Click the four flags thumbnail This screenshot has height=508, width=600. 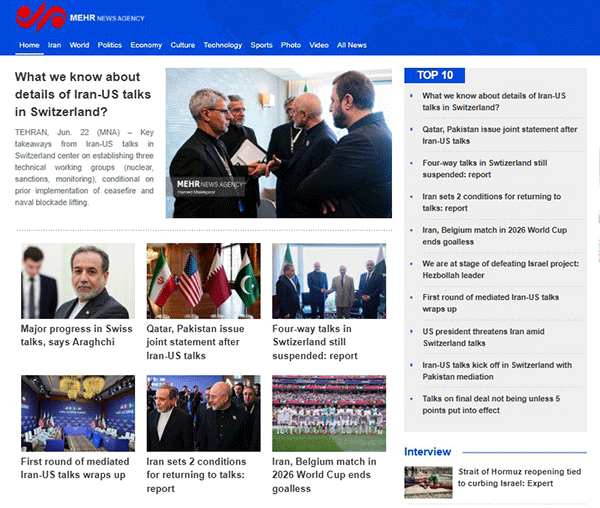point(204,281)
